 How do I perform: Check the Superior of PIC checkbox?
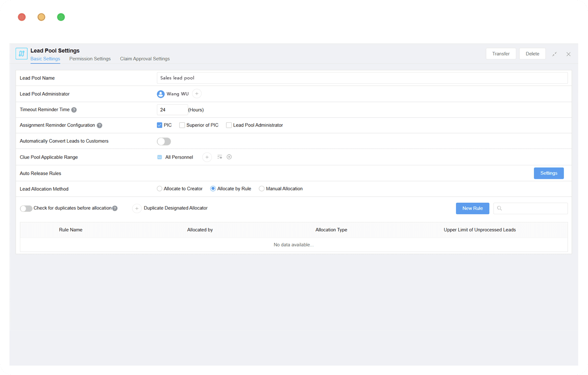(182, 125)
